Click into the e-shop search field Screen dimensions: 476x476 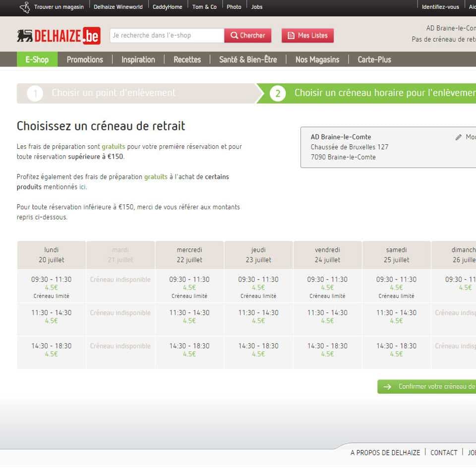pyautogui.click(x=167, y=36)
